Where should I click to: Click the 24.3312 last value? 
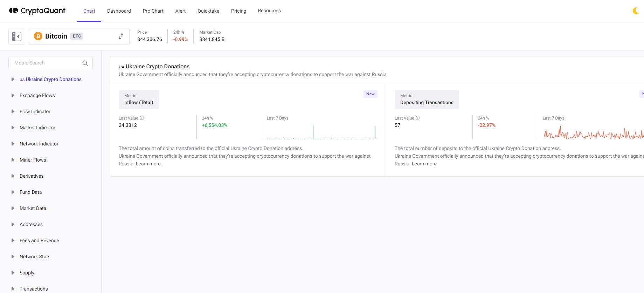pyautogui.click(x=128, y=125)
